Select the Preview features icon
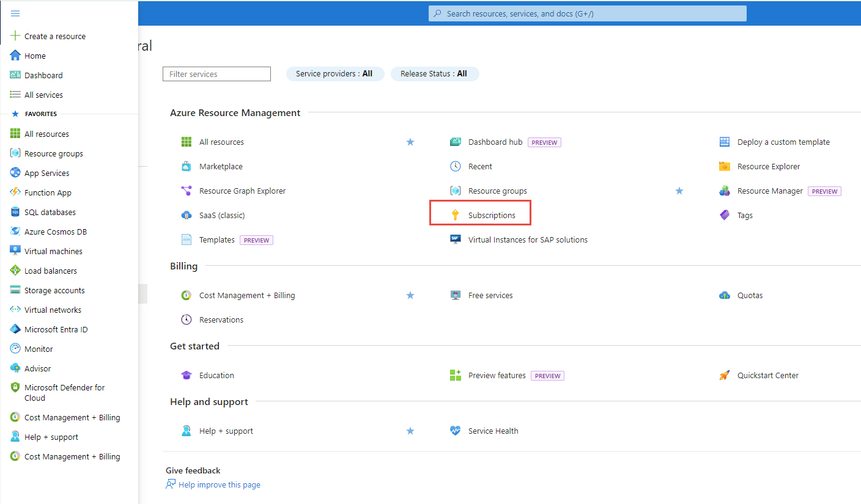Image resolution: width=861 pixels, height=504 pixels. tap(456, 375)
